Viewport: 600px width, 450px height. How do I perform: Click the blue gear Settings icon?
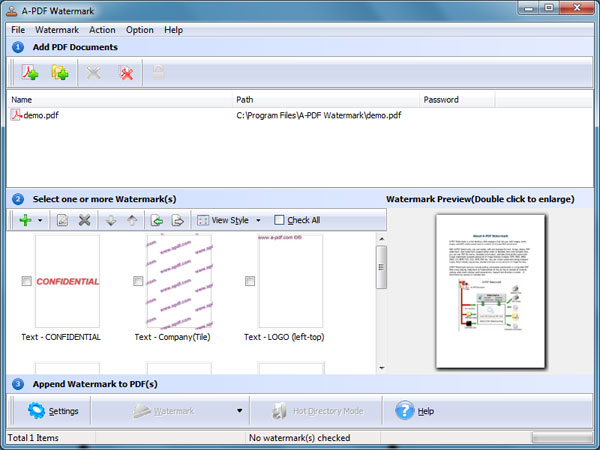36,411
